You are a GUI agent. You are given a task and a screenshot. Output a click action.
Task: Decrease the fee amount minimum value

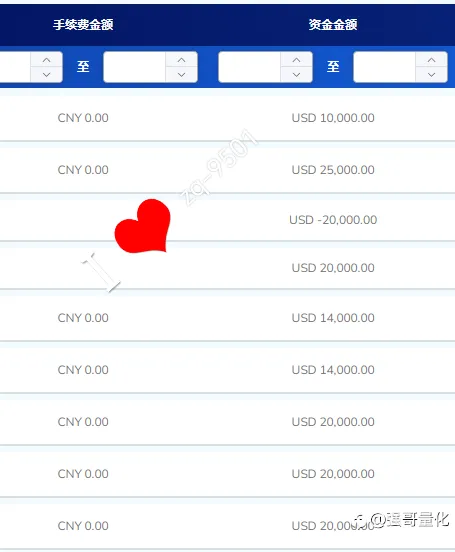[46, 75]
